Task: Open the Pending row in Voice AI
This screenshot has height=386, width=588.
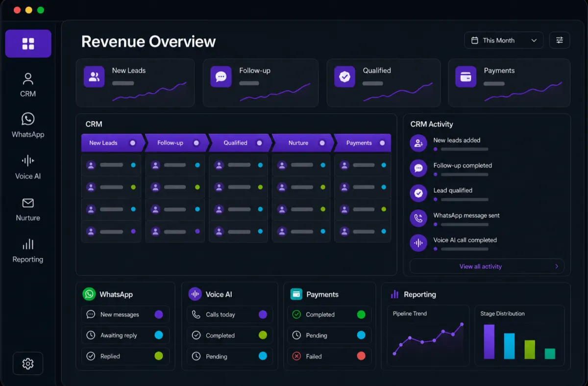Action: pyautogui.click(x=229, y=356)
